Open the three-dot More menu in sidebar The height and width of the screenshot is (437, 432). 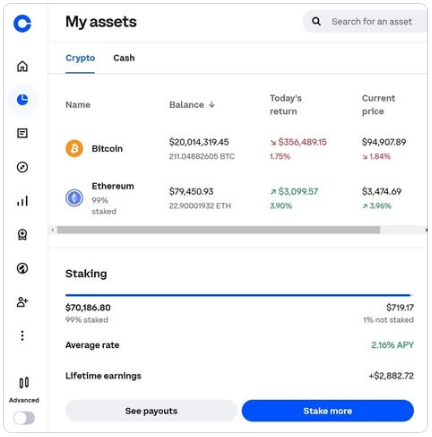tap(22, 336)
